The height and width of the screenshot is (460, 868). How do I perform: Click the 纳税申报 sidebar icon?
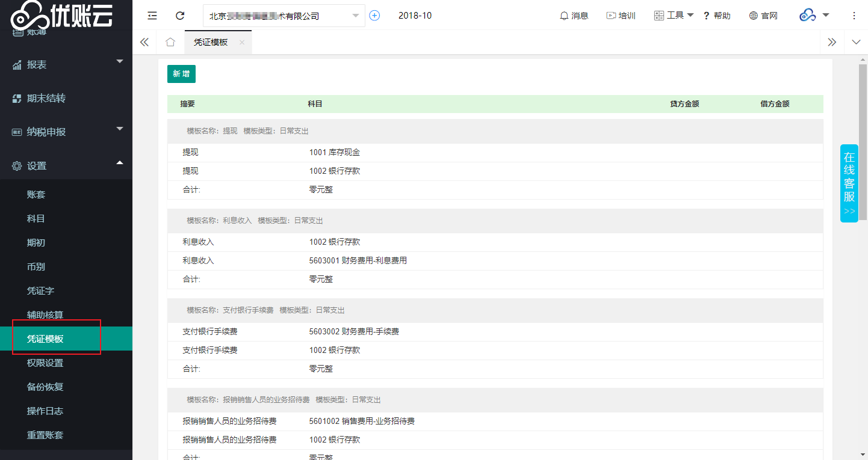click(17, 132)
